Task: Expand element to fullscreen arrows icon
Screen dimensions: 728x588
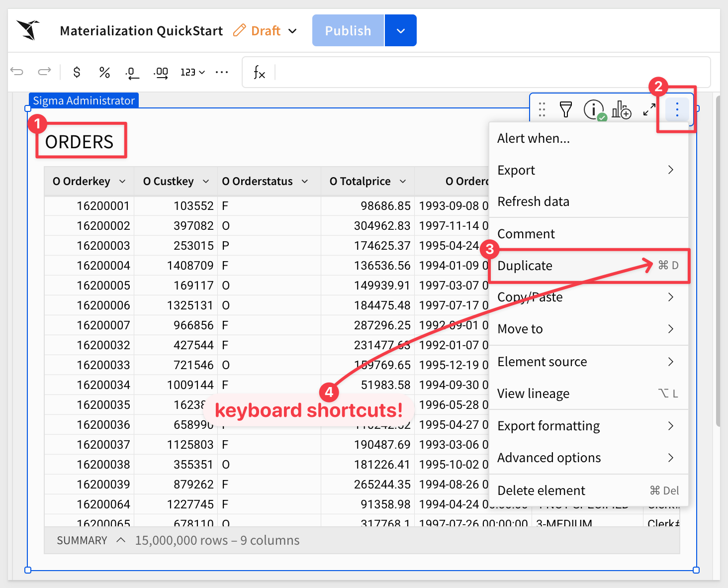Action: point(649,109)
